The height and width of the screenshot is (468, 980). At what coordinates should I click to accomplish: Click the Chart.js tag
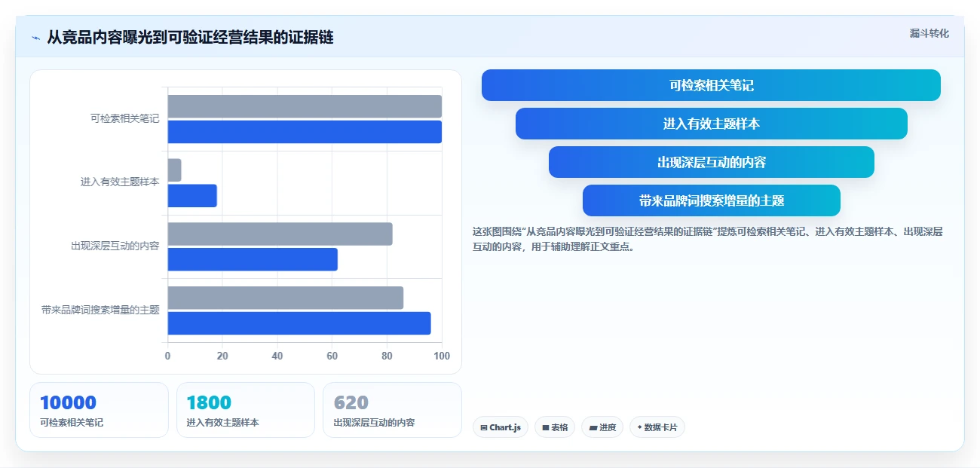pyautogui.click(x=501, y=427)
